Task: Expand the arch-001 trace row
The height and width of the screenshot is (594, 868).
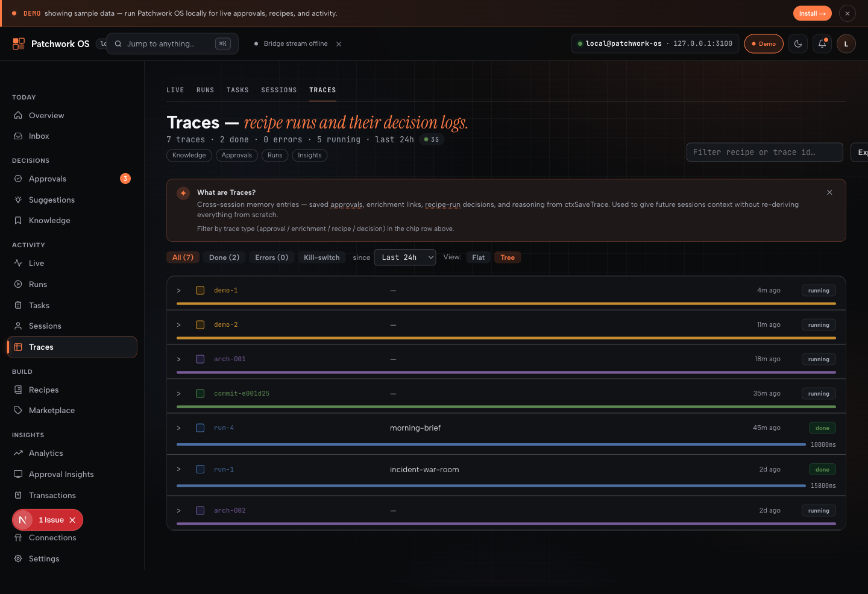Action: (179, 359)
